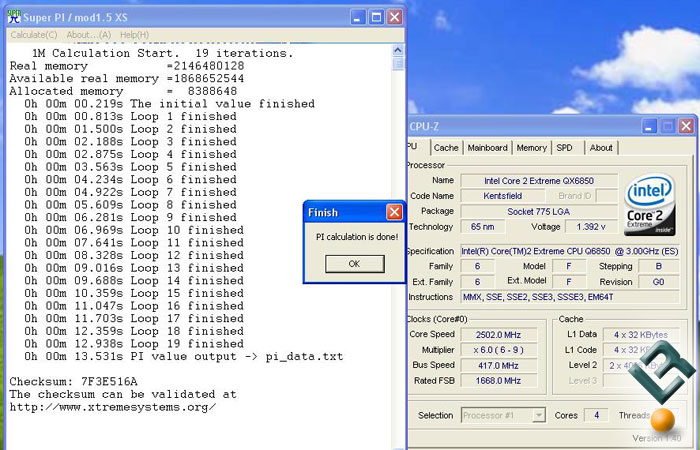Click the Bus Speed value 417.0 MHz
Viewport: 700px width, 450px height.
(x=498, y=366)
